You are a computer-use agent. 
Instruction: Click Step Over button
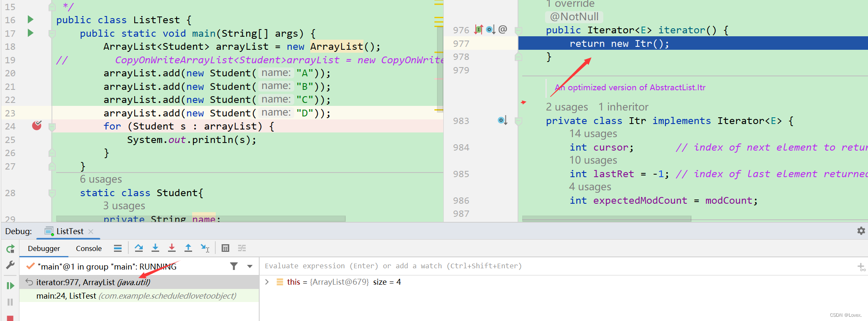pos(138,248)
